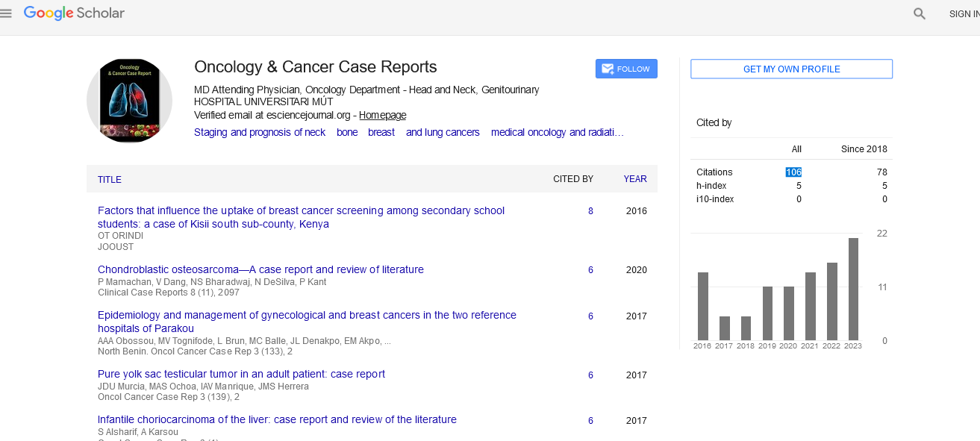Click the 2023 bar in citations chart
This screenshot has width=980, height=441.
[853, 289]
